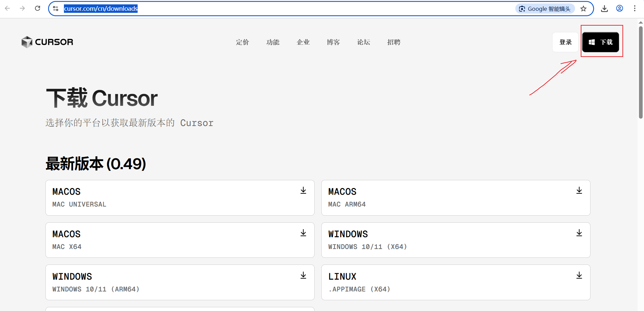Open Google 智能镜头 lens button
This screenshot has height=311, width=644.
pyautogui.click(x=545, y=9)
